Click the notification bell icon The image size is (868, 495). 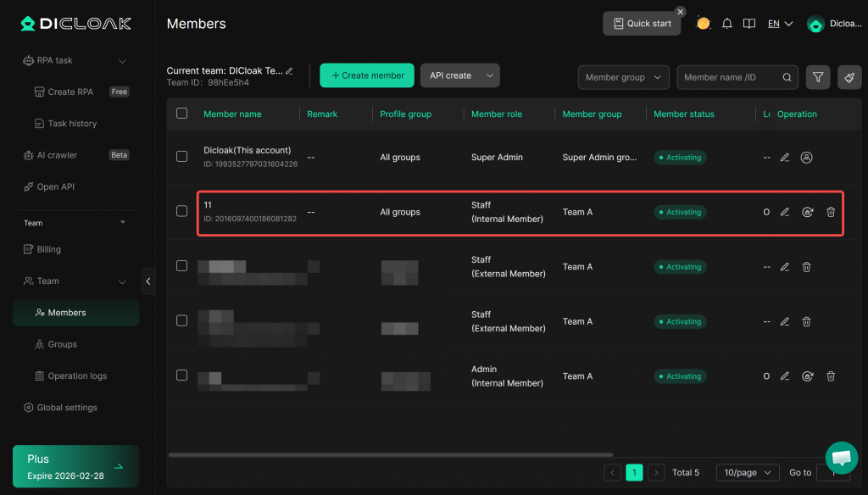tap(726, 24)
